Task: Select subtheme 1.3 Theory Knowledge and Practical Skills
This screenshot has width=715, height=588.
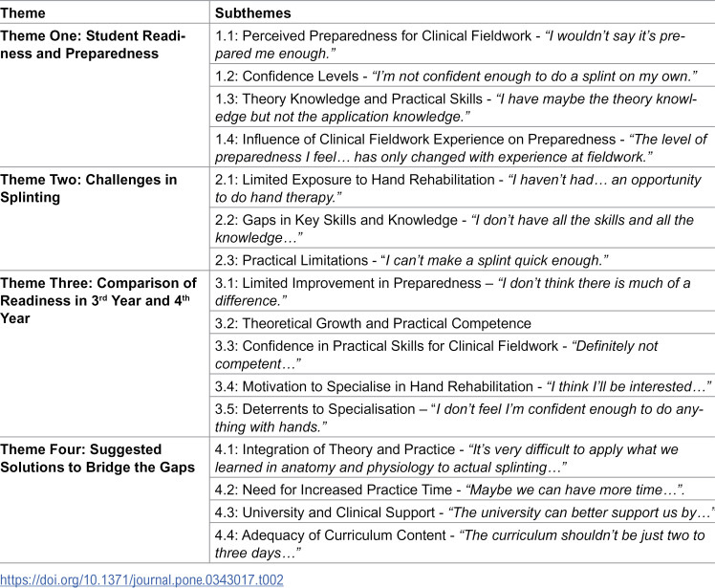Action: (x=463, y=107)
